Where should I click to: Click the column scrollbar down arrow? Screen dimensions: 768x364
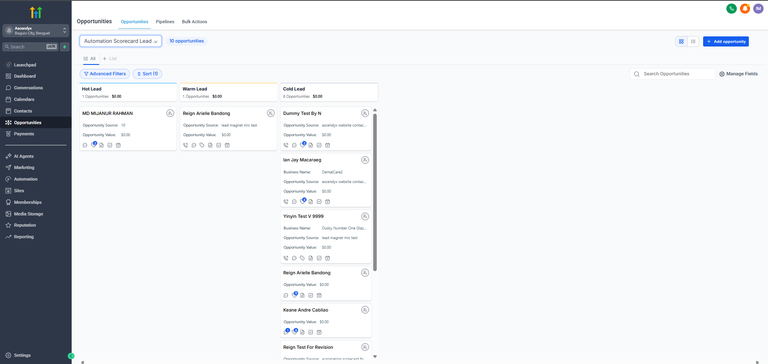pos(375,357)
